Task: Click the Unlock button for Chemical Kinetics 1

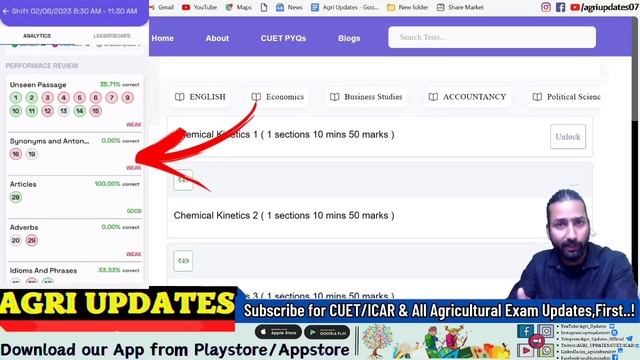Action: point(568,137)
